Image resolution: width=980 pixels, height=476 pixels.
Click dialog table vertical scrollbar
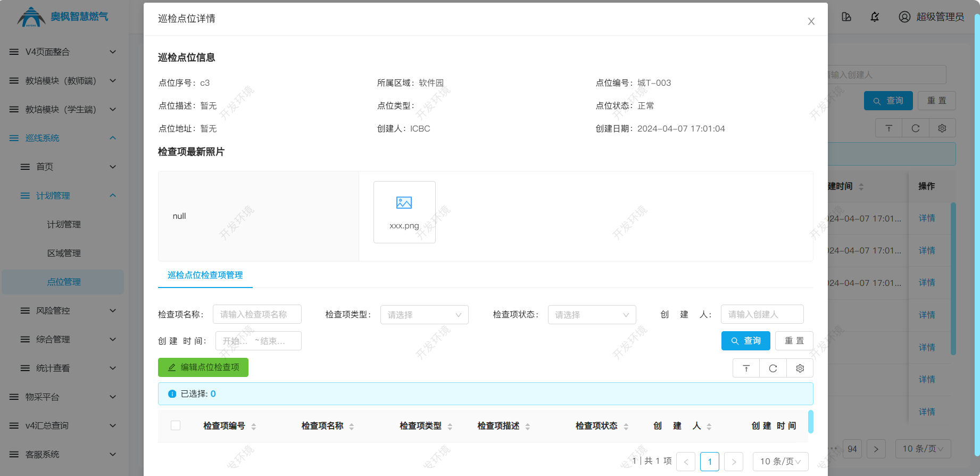[810, 421]
